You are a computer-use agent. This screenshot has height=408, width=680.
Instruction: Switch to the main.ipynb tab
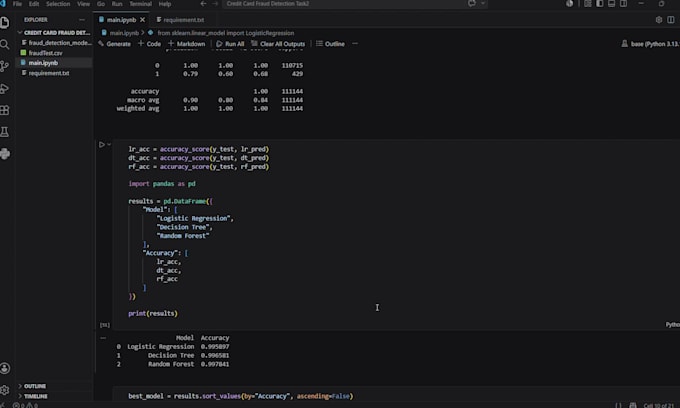tap(121, 20)
